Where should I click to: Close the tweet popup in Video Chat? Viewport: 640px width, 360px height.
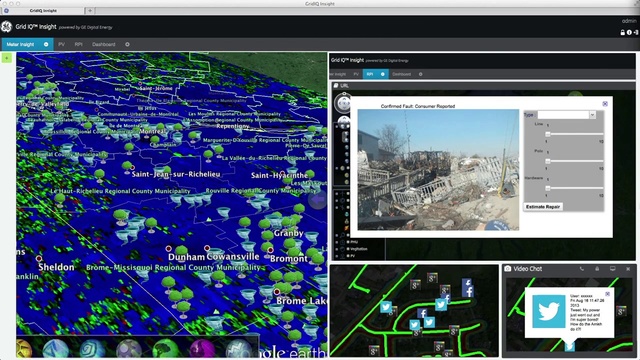(607, 294)
